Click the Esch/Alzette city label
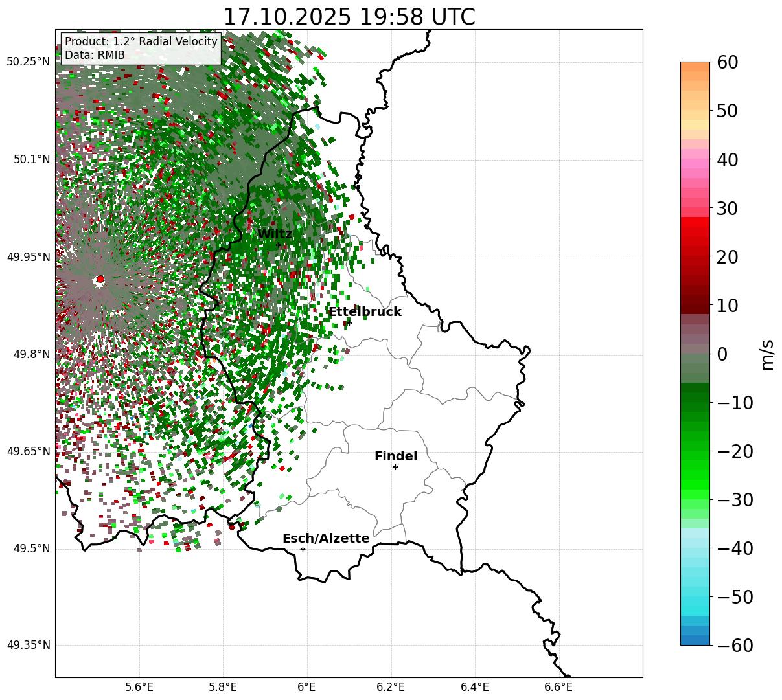 click(326, 539)
